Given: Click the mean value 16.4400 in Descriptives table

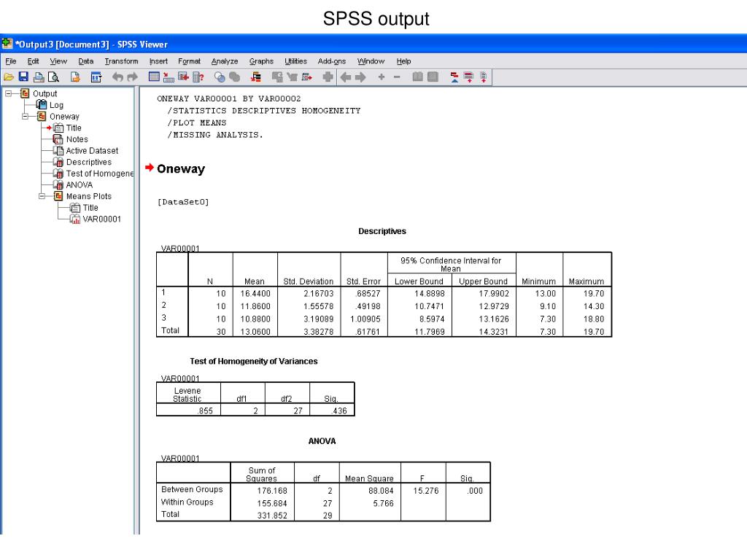Looking at the screenshot, I should [255, 294].
